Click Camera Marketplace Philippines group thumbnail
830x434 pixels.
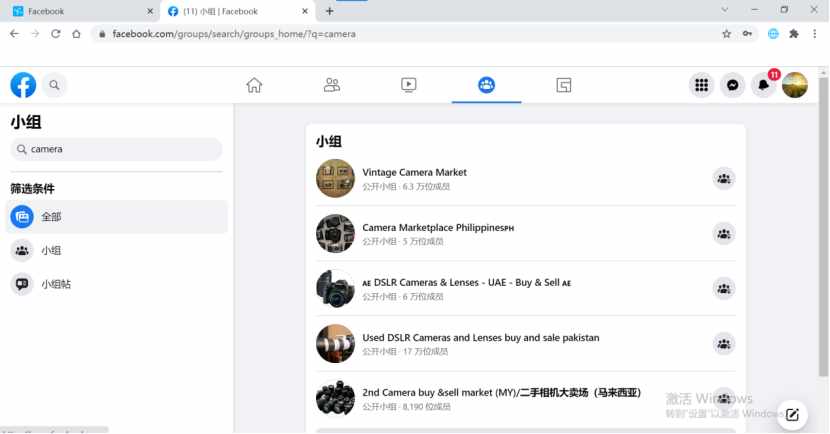pyautogui.click(x=335, y=233)
